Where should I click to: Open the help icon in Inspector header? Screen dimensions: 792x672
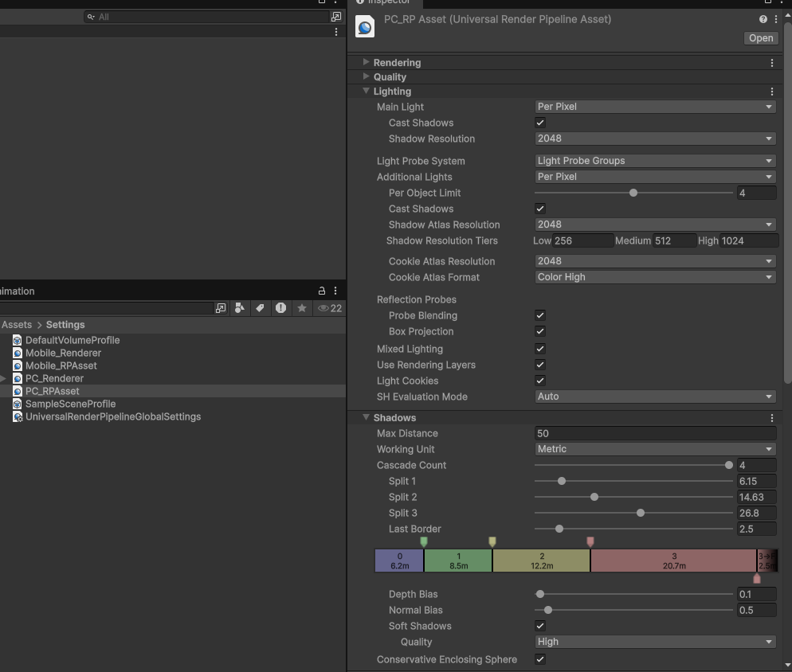[x=763, y=19]
